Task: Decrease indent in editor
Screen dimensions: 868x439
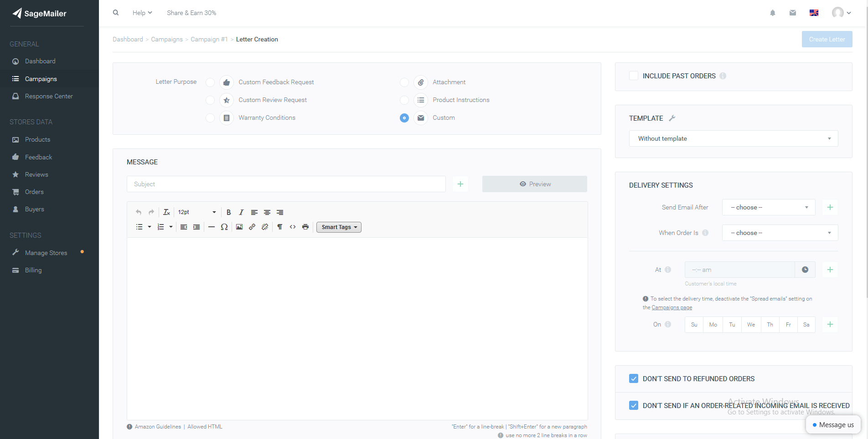Action: (184, 227)
